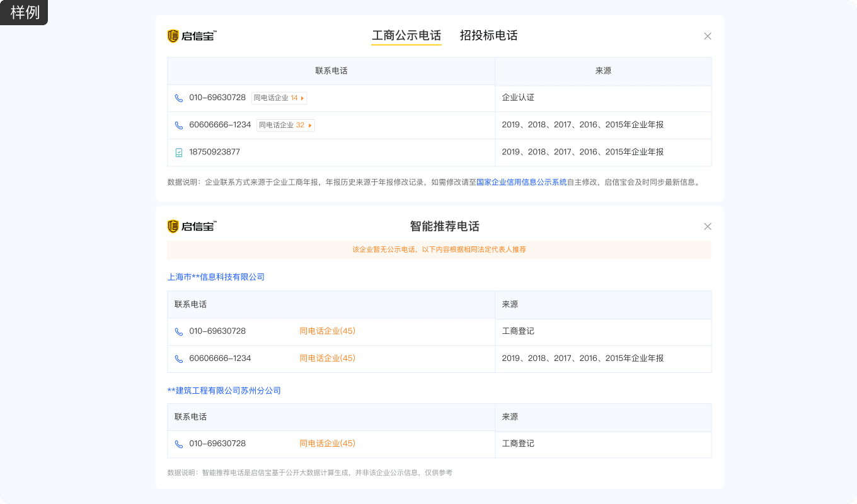The height and width of the screenshot is (504, 857).
Task: Open company link **建筑工程有限公司苏州分公司
Action: point(224,391)
